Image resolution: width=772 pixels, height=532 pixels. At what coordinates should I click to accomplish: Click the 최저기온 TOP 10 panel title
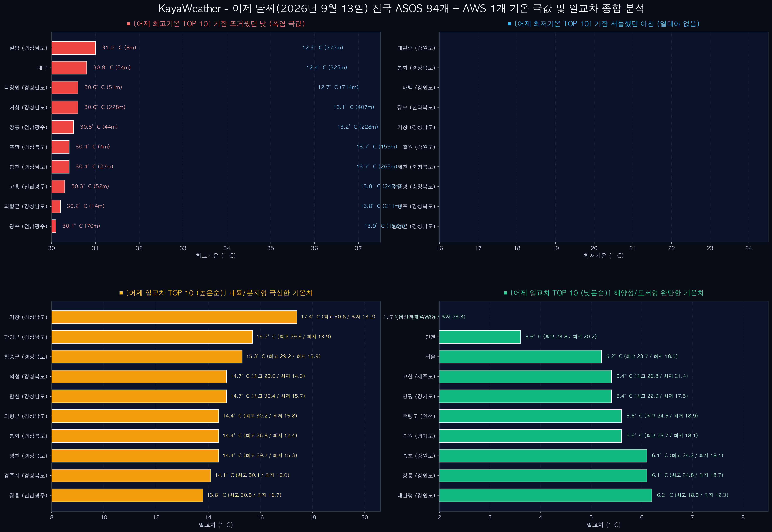coord(603,24)
